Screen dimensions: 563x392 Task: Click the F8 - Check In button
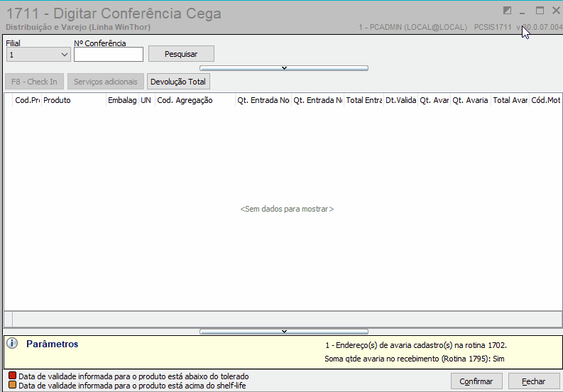(35, 82)
